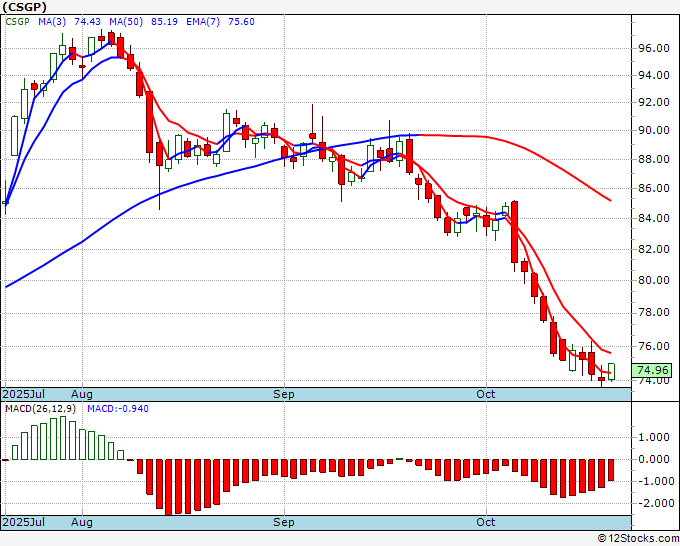Click the Sep label on price timeline

pyautogui.click(x=284, y=394)
